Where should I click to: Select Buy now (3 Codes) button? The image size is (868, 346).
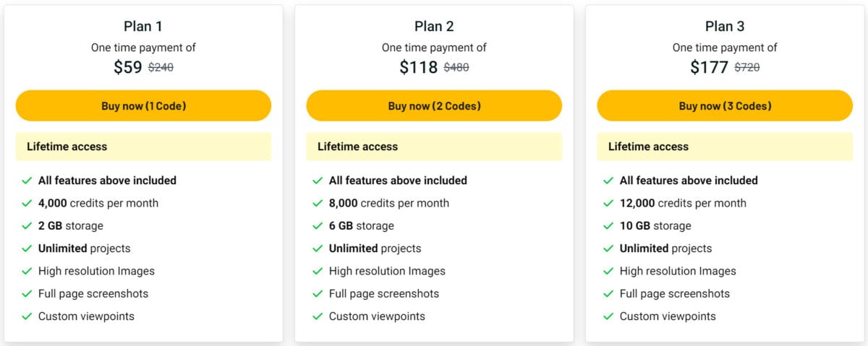coord(725,105)
